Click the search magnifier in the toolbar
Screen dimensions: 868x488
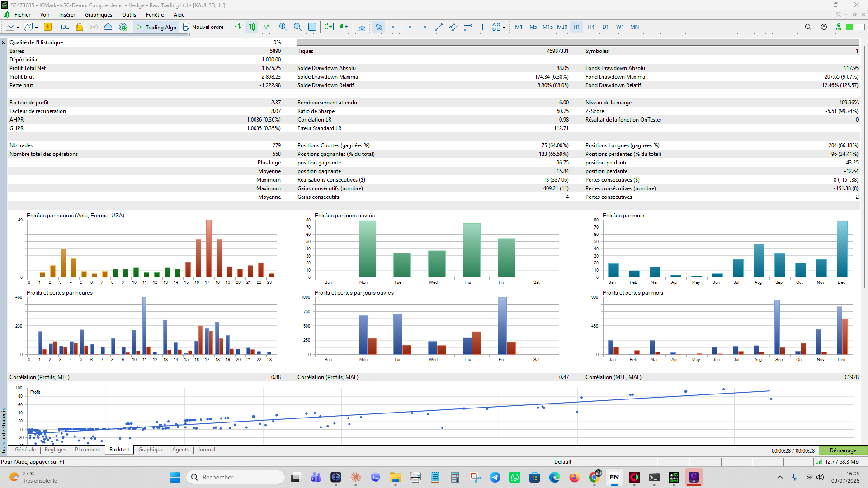[808, 27]
